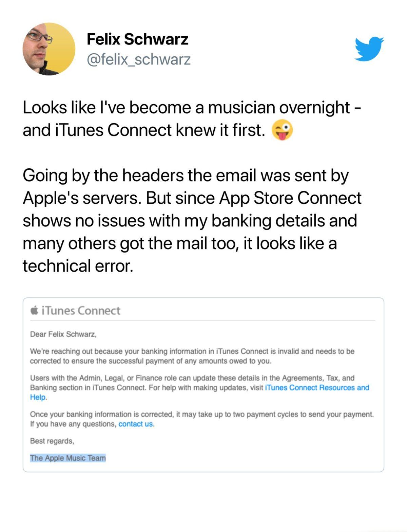Click the tweet body text about becoming a musician
The width and height of the screenshot is (407, 532).
point(190,118)
